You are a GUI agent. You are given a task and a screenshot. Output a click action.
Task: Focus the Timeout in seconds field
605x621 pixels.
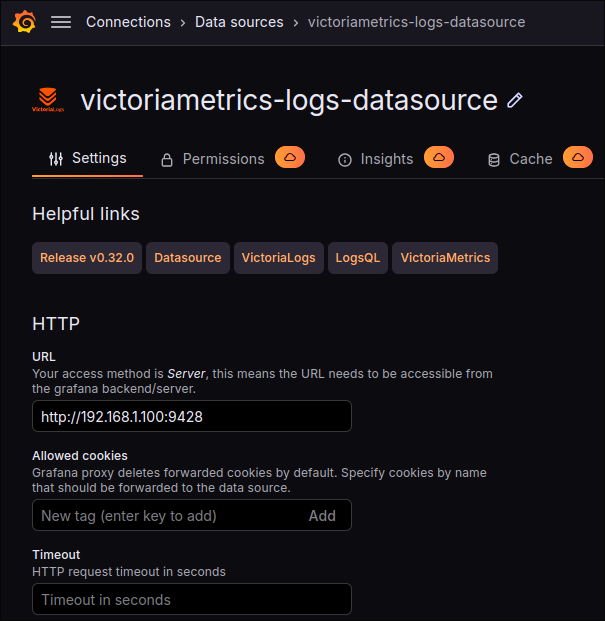(x=192, y=599)
